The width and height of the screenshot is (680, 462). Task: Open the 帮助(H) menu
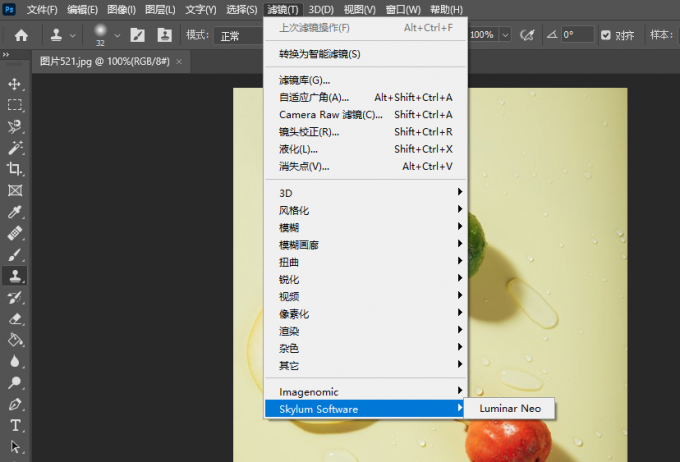pyautogui.click(x=446, y=10)
